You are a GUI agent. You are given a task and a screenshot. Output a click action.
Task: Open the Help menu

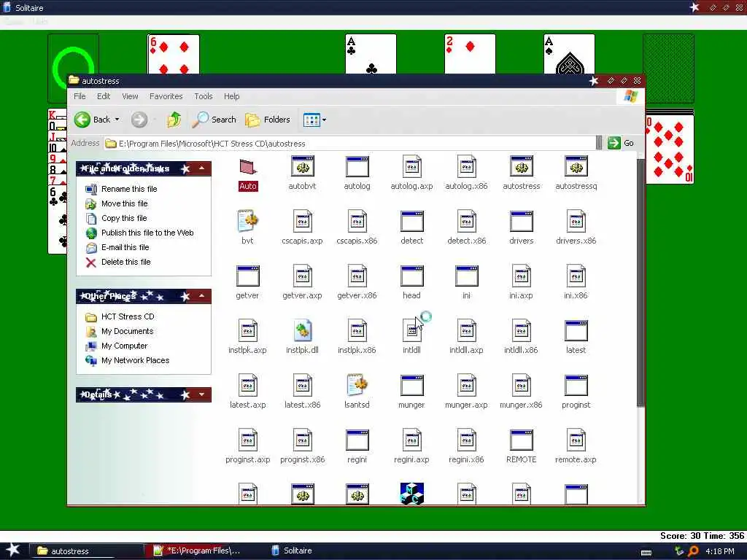pyautogui.click(x=231, y=96)
